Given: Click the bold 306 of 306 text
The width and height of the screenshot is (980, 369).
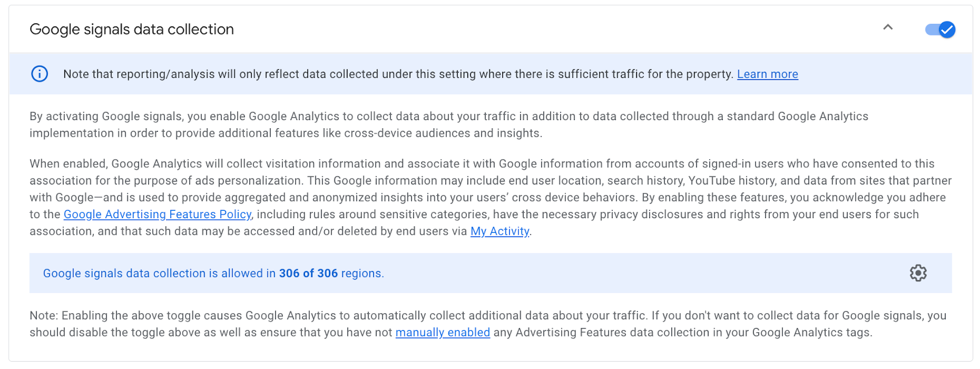Looking at the screenshot, I should pyautogui.click(x=308, y=273).
